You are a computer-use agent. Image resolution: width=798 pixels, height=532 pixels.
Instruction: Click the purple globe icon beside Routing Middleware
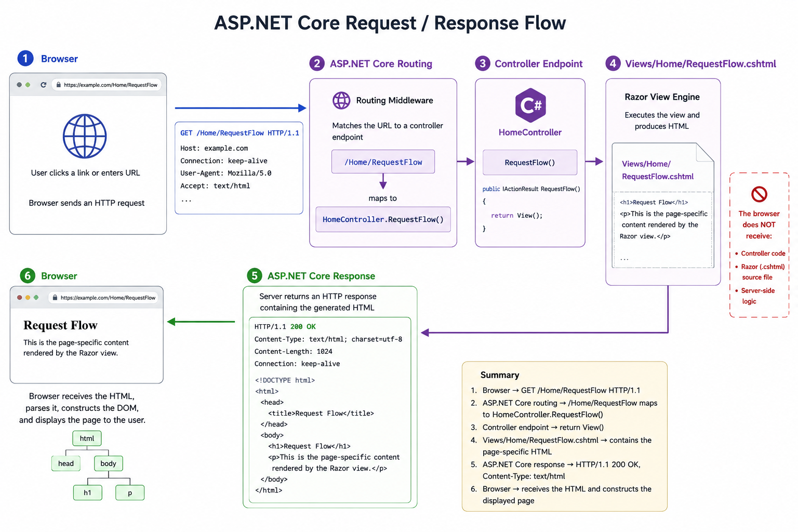(x=341, y=100)
